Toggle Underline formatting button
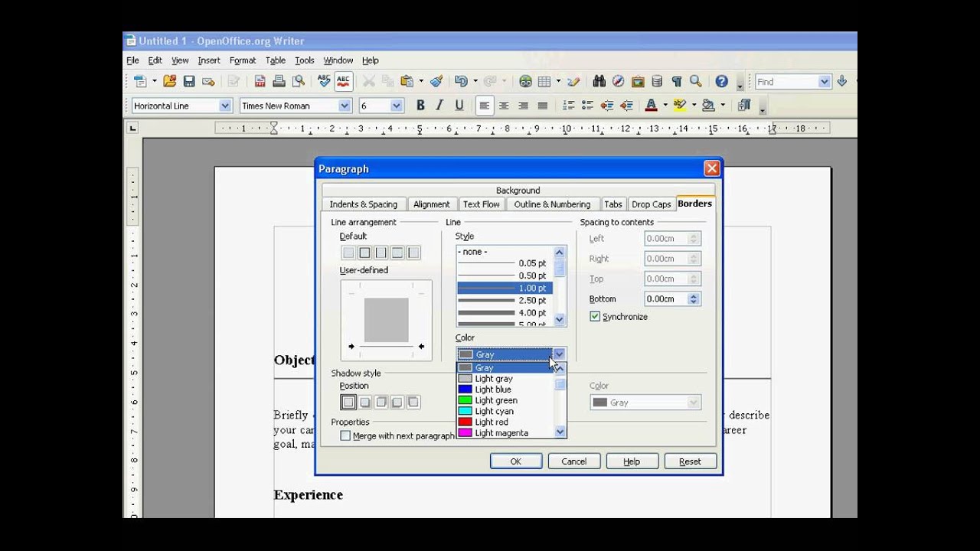 459,106
